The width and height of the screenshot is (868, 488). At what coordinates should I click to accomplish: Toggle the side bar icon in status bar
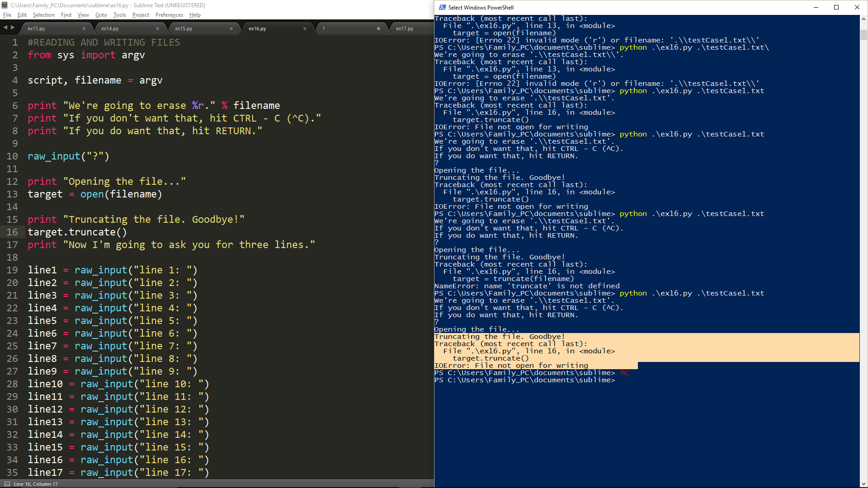7,484
